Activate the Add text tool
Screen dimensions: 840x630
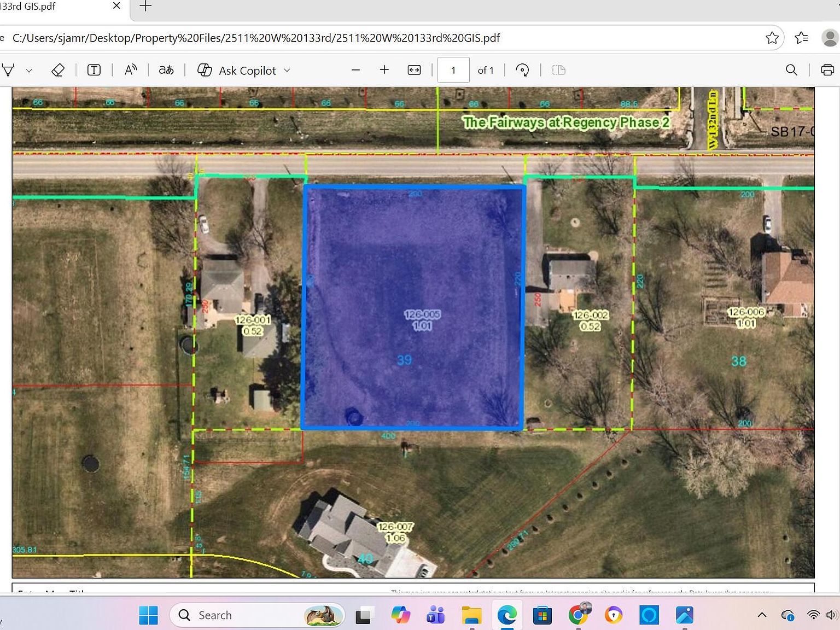pos(94,70)
